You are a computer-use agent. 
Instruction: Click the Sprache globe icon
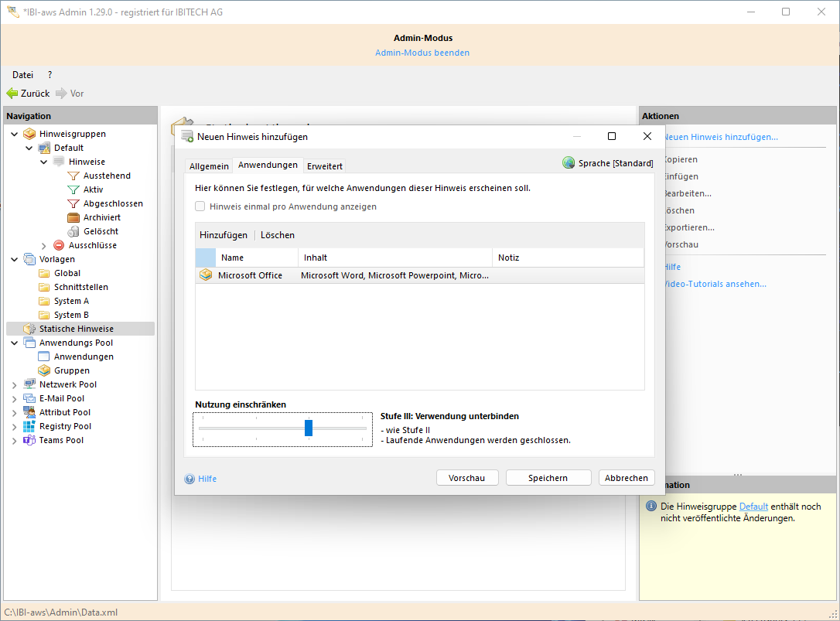pos(569,163)
